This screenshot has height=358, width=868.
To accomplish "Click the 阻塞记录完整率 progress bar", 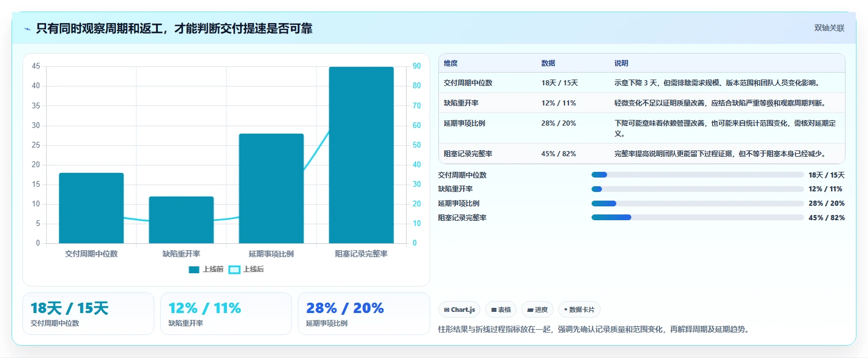I will click(x=698, y=217).
